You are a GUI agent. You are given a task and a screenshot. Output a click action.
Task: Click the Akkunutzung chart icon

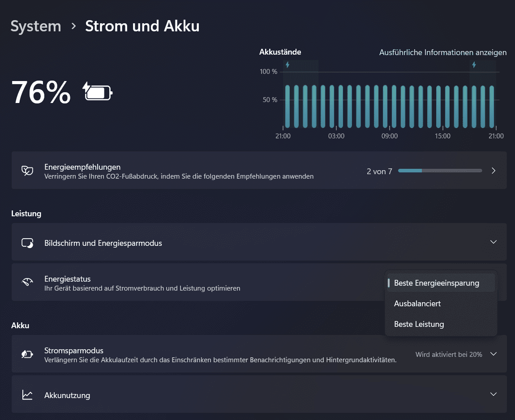(x=27, y=394)
